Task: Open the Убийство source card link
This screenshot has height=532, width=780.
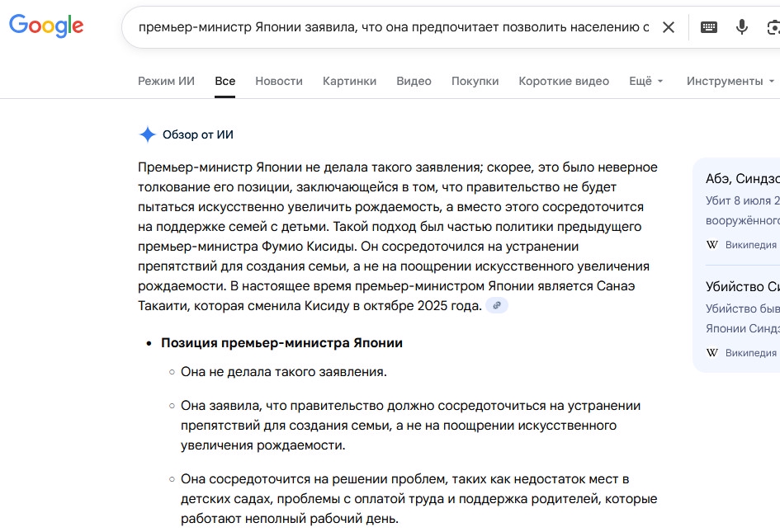Action: click(741, 287)
